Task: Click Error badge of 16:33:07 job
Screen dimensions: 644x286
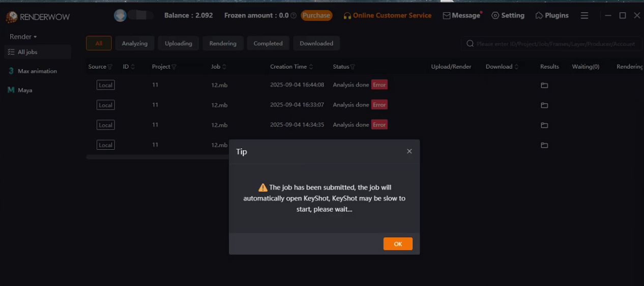Action: click(379, 105)
